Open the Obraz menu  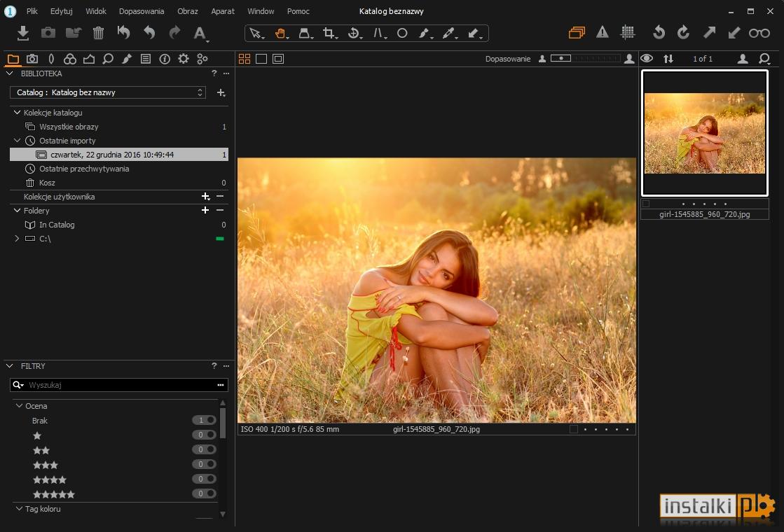(x=188, y=11)
